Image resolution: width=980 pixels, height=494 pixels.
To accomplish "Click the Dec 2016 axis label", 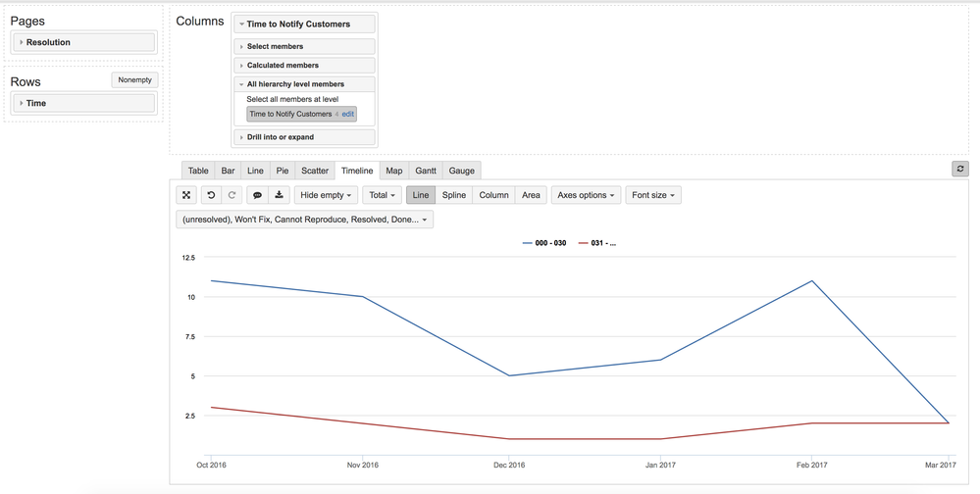I will (x=509, y=465).
